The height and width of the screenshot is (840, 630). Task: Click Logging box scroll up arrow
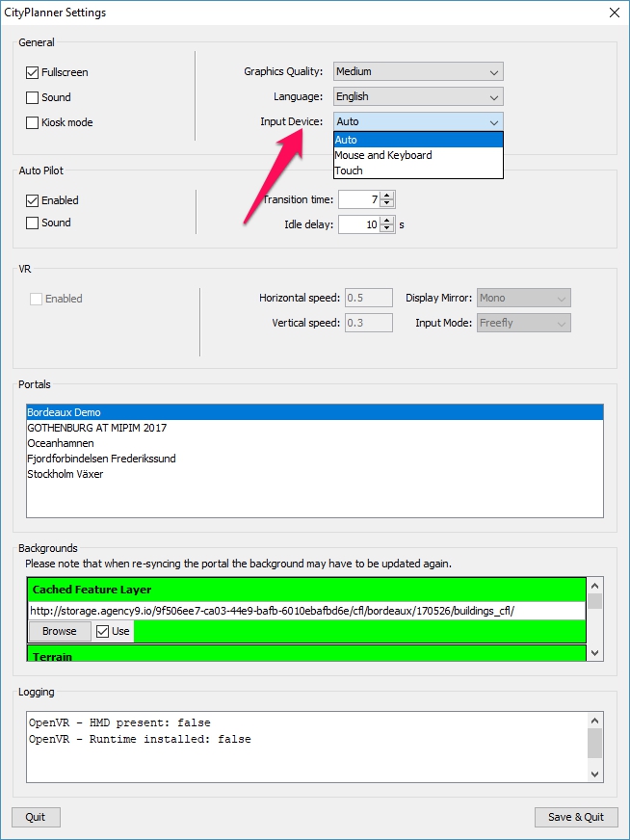click(595, 721)
